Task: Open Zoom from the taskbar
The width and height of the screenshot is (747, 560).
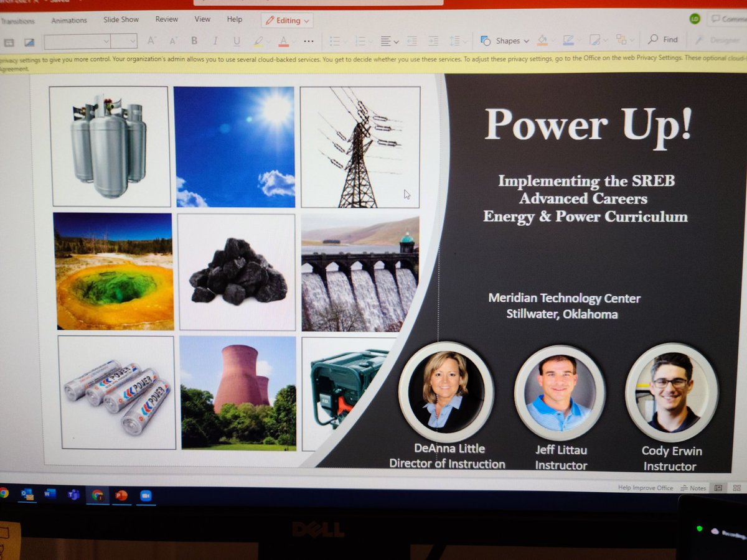Action: click(146, 495)
